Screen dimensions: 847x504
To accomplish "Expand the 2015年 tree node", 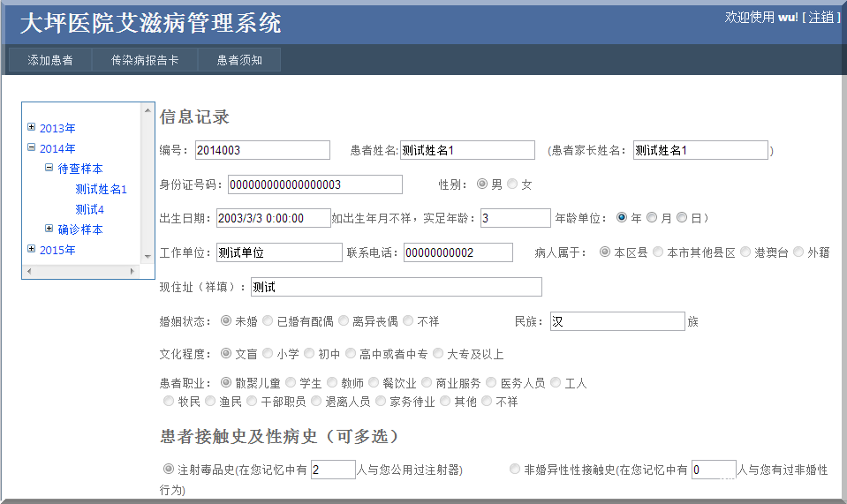I will 31,248.
